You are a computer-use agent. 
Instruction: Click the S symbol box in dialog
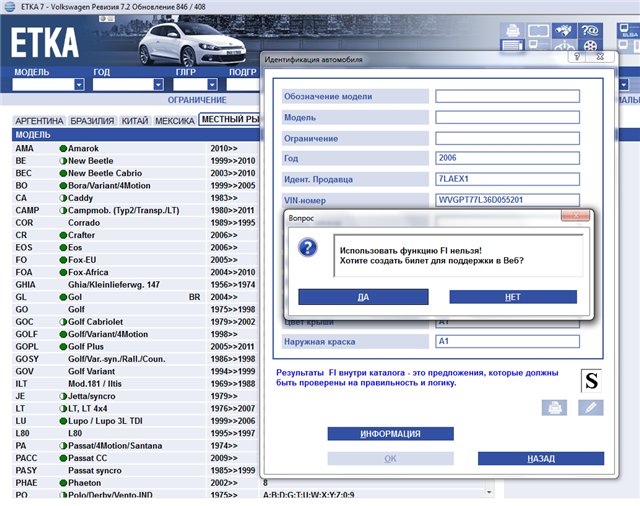click(x=591, y=380)
